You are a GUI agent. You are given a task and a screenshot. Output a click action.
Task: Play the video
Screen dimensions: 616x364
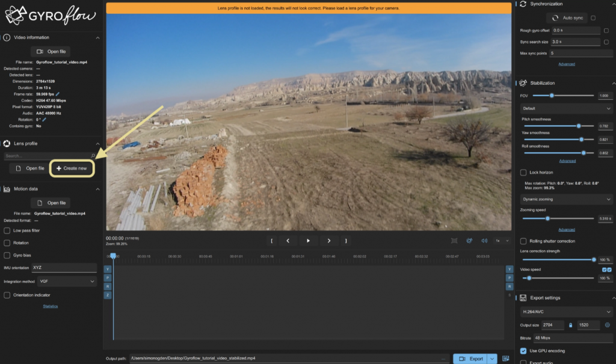[309, 241]
